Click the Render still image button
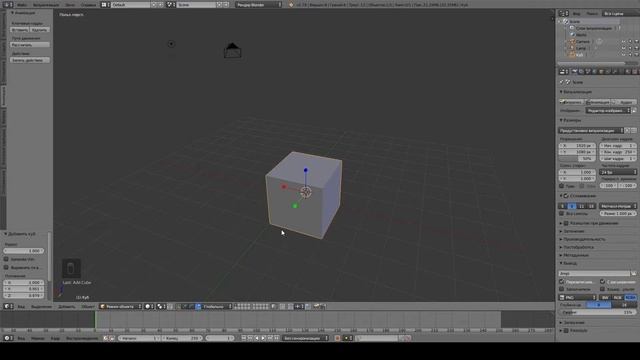 (571, 102)
